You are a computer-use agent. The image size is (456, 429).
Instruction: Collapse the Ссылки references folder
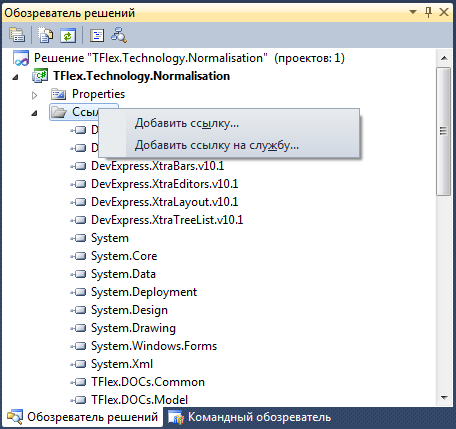(x=34, y=113)
